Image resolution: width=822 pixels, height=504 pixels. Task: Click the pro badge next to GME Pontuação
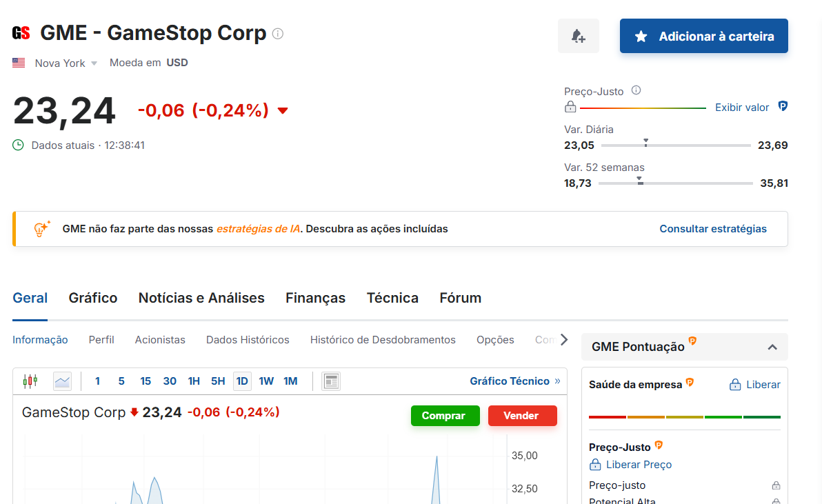coord(692,341)
